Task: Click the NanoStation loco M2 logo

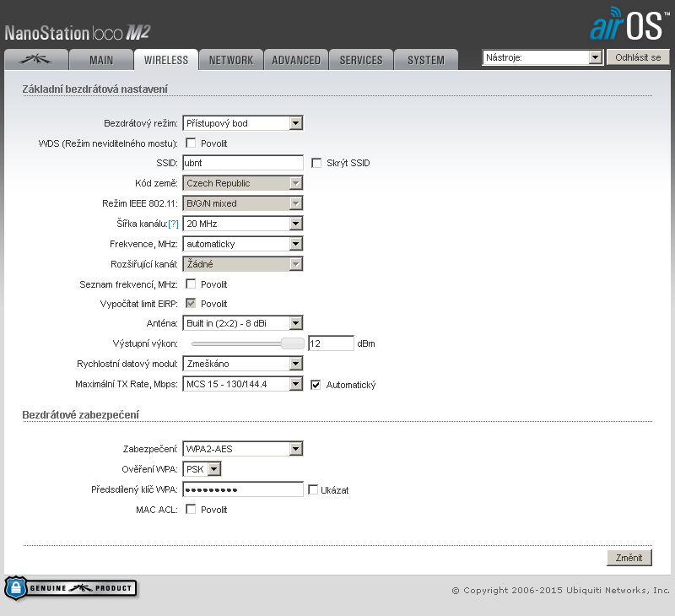Action: coord(77,33)
